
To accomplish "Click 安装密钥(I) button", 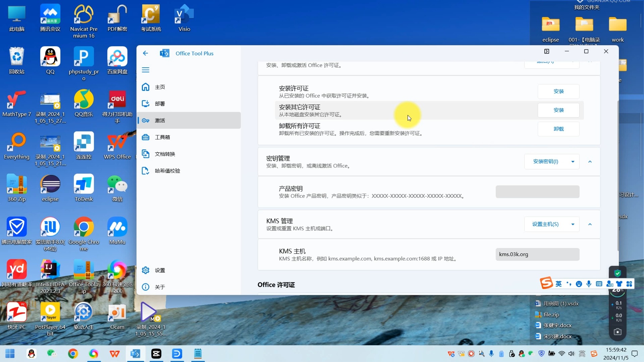I will coord(546,162).
